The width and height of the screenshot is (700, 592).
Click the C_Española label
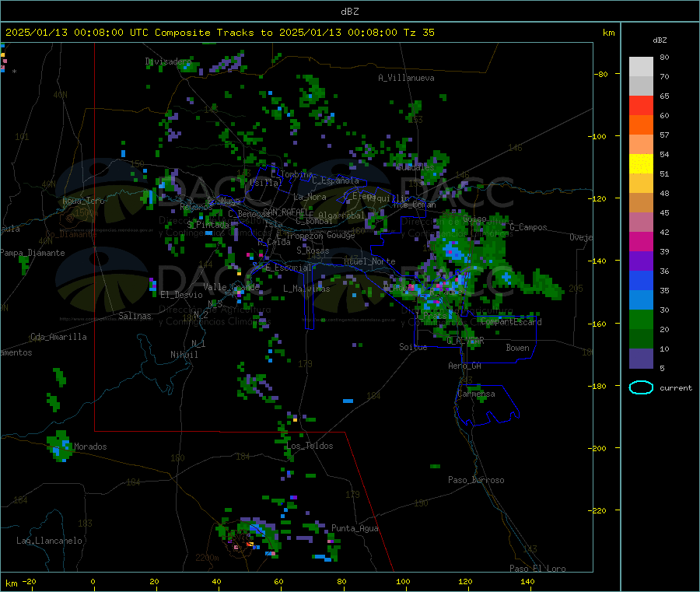[335, 180]
